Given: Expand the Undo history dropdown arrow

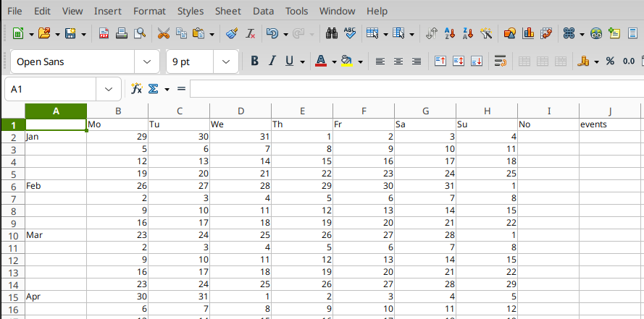Looking at the screenshot, I should (285, 34).
